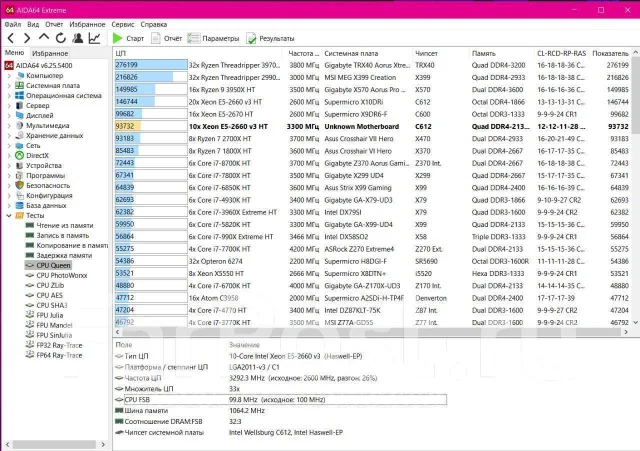Click the results list horizontal scrollbar
The height and width of the screenshot is (451, 640).
coord(371,332)
